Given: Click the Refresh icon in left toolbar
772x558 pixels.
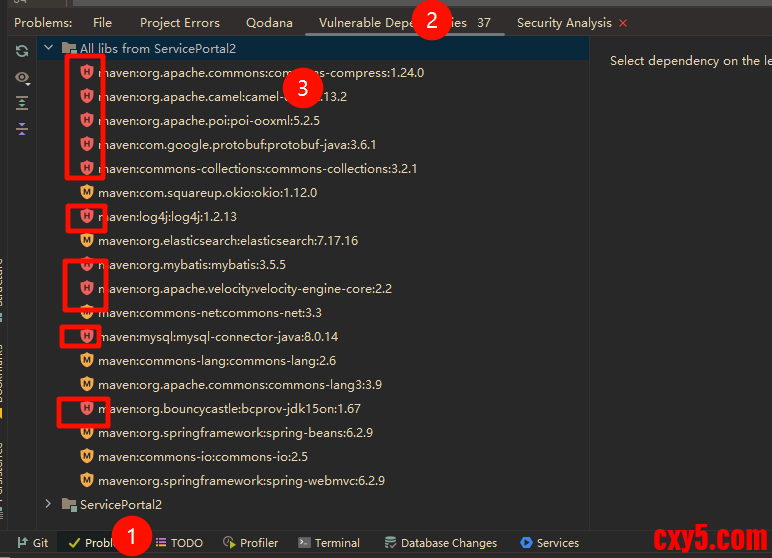Looking at the screenshot, I should [22, 51].
